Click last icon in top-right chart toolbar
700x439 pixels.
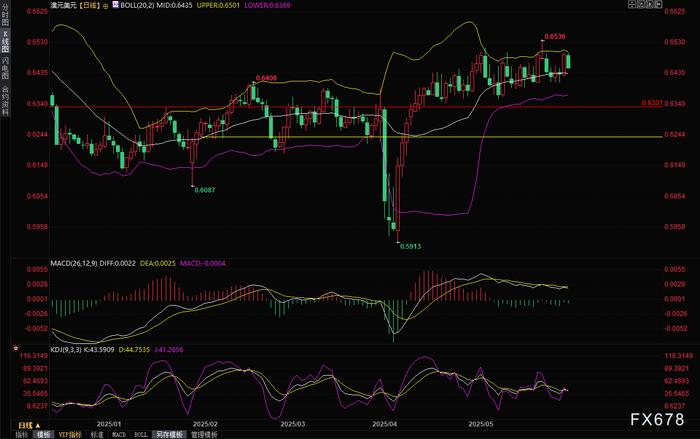(x=658, y=4)
